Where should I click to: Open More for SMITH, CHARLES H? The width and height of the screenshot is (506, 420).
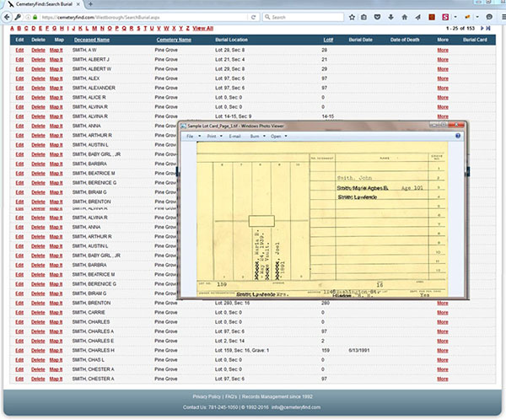(x=443, y=350)
